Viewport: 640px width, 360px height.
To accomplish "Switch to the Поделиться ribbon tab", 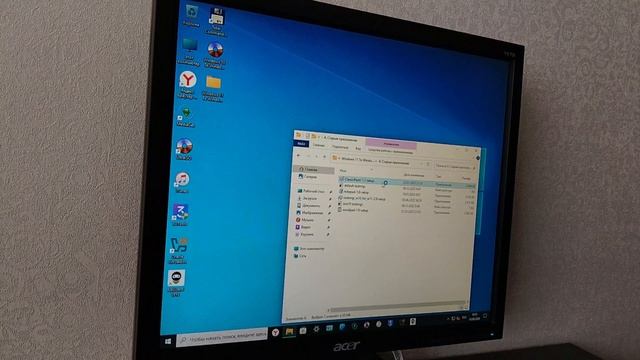I will click(340, 147).
